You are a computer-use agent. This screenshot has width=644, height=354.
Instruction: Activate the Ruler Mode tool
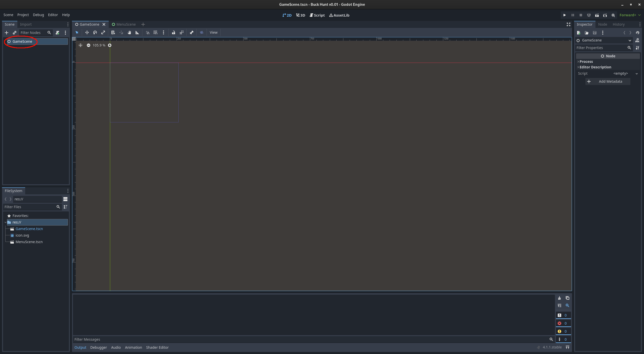(137, 32)
